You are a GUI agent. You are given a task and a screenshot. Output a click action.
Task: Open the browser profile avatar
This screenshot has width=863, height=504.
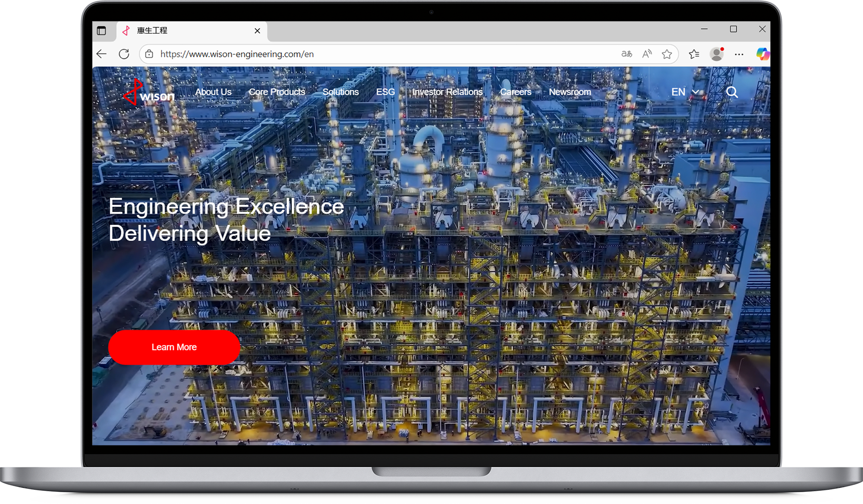point(716,54)
